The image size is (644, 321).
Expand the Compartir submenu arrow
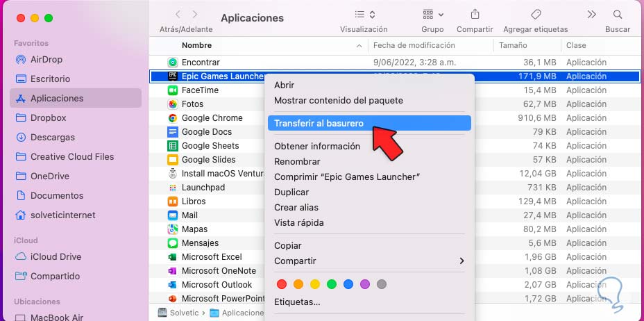(462, 261)
